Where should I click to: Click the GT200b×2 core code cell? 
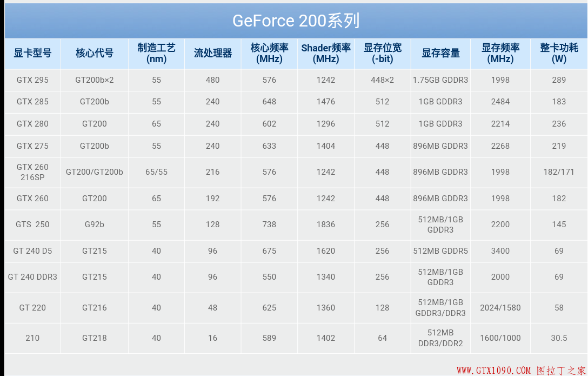pyautogui.click(x=95, y=80)
